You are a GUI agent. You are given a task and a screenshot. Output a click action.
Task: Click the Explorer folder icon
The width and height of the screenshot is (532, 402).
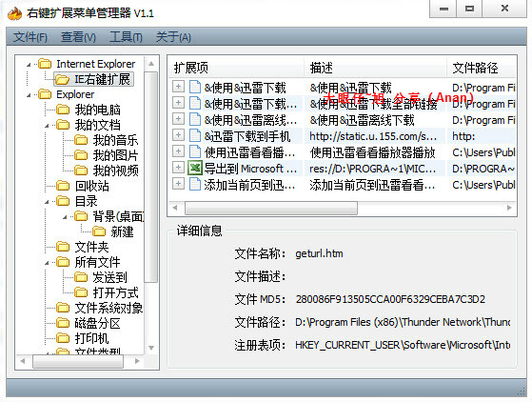tap(45, 94)
